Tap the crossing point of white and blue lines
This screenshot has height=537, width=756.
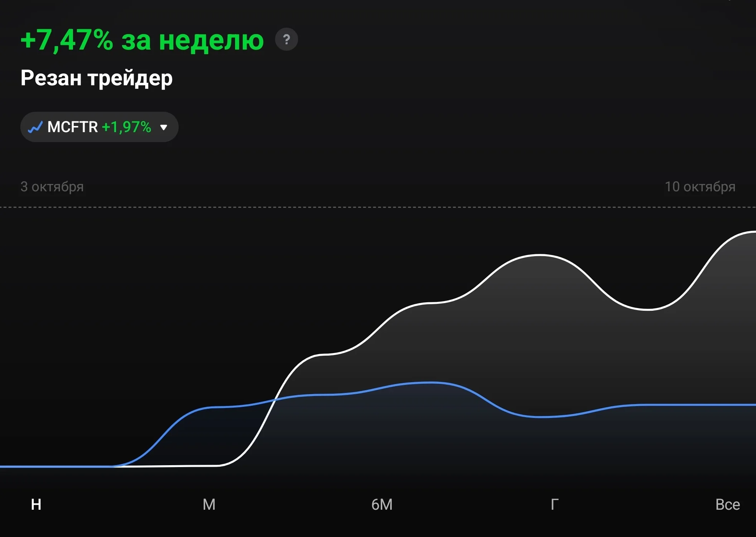tap(275, 400)
